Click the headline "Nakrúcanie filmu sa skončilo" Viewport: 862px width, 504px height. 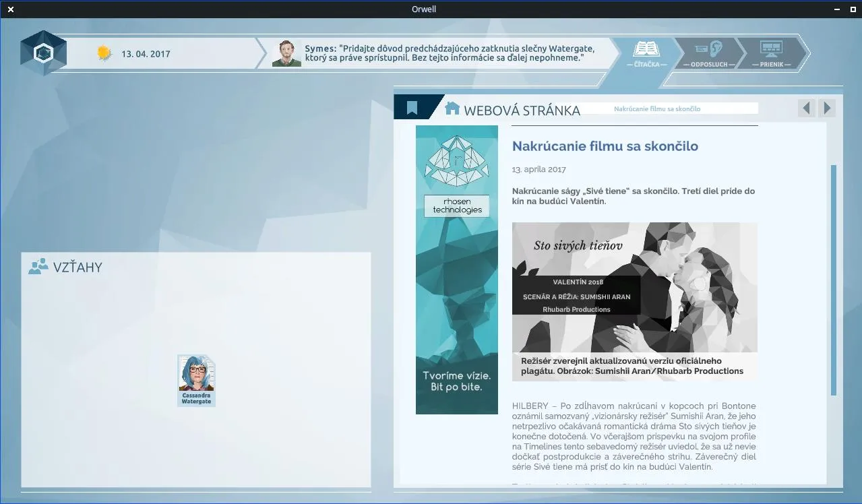pos(605,146)
